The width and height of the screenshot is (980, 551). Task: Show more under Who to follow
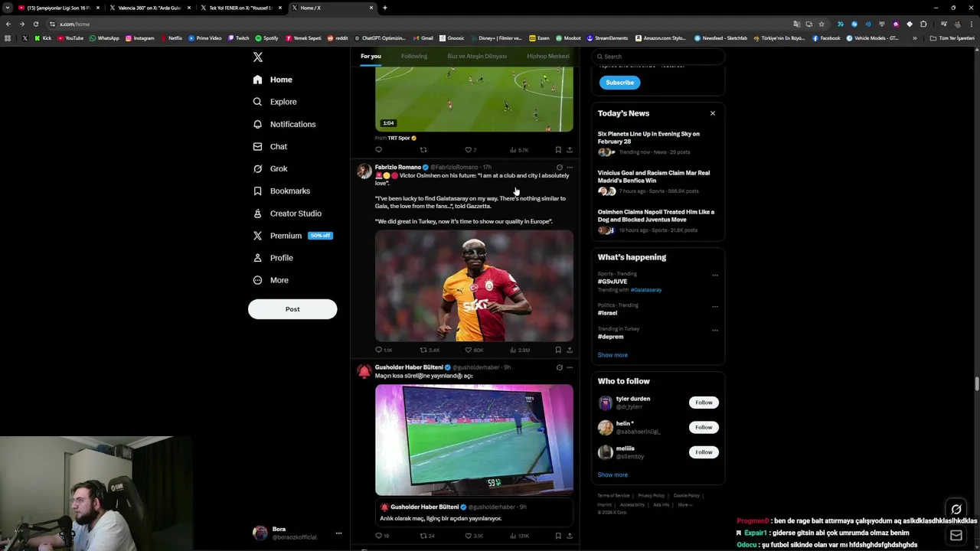tap(612, 474)
